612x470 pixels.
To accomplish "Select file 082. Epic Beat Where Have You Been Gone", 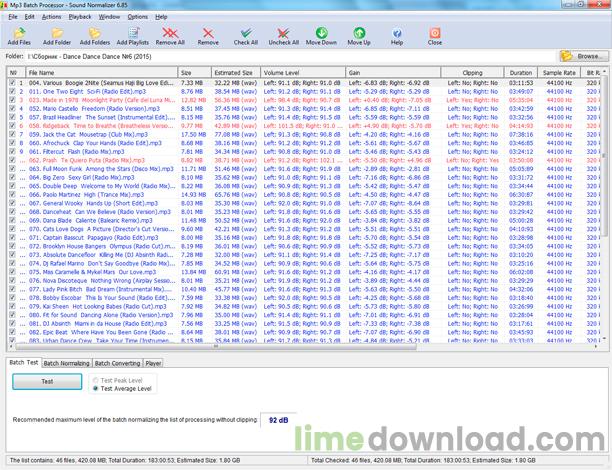I will point(101,332).
